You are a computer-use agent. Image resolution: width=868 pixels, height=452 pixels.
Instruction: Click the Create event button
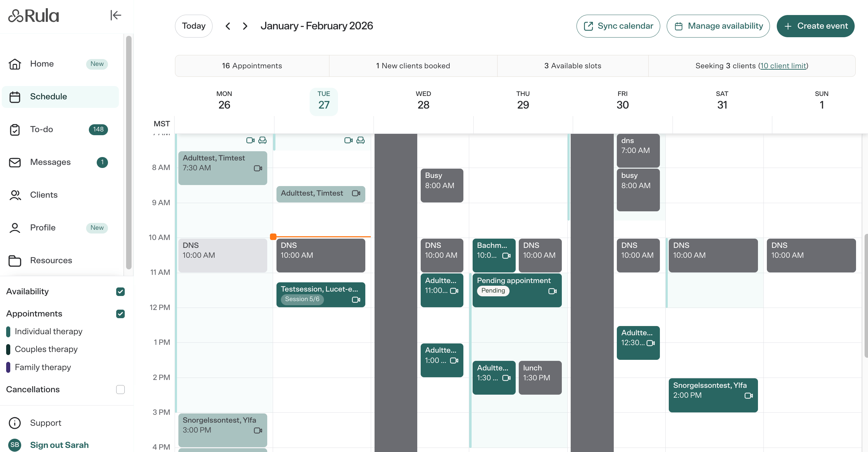point(815,26)
